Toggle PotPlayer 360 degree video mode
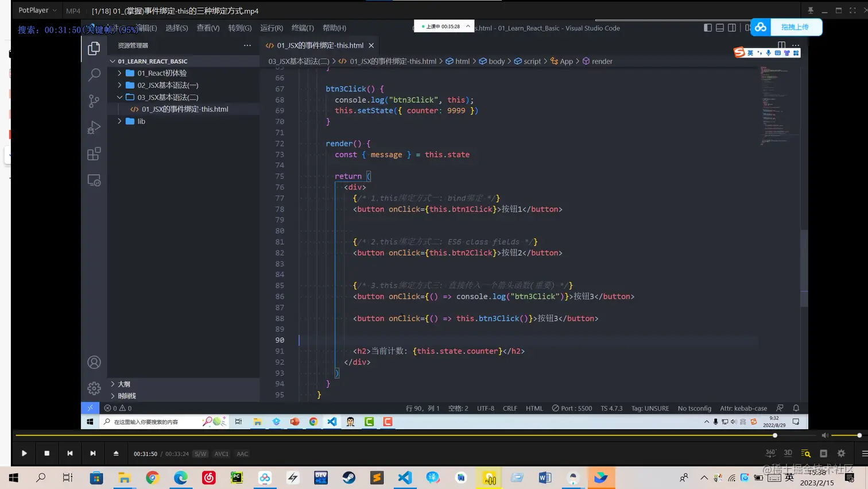868x489 pixels. coord(770,453)
